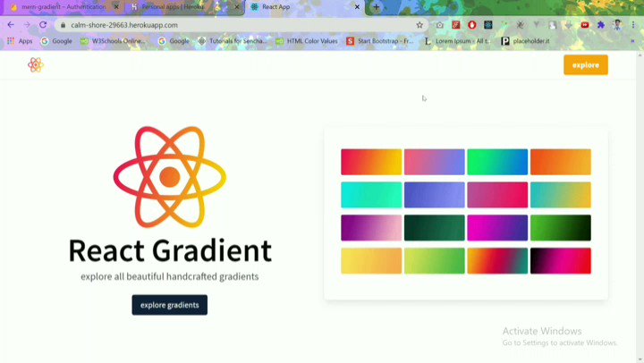Screen dimensions: 644x363
Task: Open the red stop-hand blocker extension
Action: coord(472,25)
